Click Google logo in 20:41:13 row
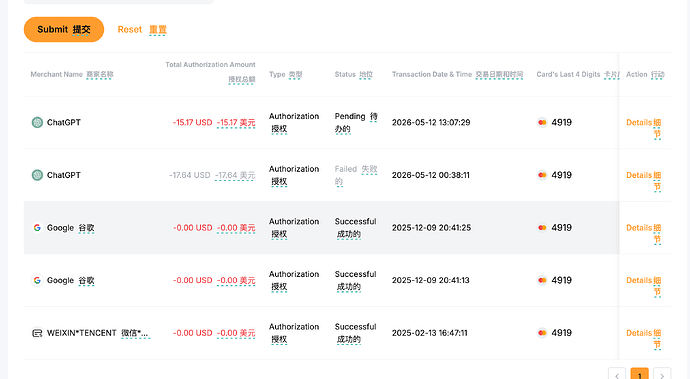The width and height of the screenshot is (690, 379). tap(37, 280)
